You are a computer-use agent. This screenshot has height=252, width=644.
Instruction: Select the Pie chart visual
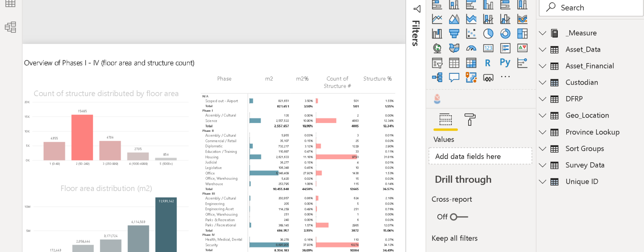[488, 34]
